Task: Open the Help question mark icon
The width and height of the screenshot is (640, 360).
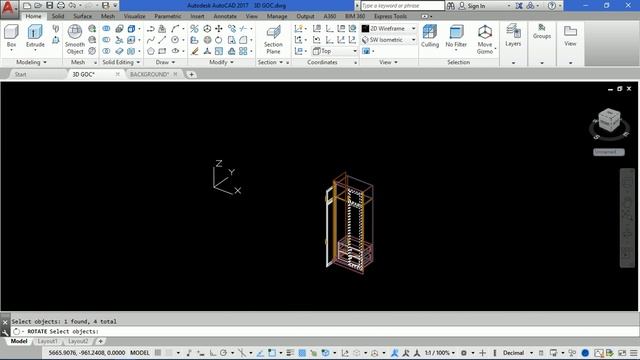Action: click(551, 5)
